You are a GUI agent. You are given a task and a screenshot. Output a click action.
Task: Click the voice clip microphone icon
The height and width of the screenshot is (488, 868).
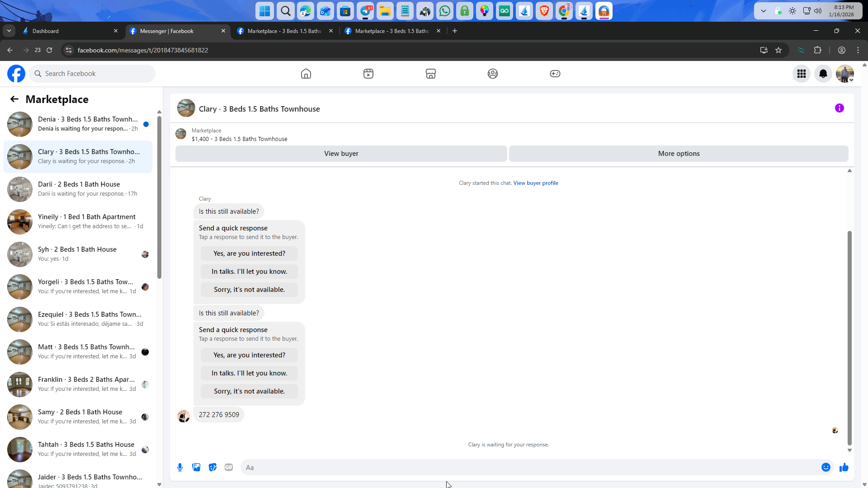[x=180, y=467]
